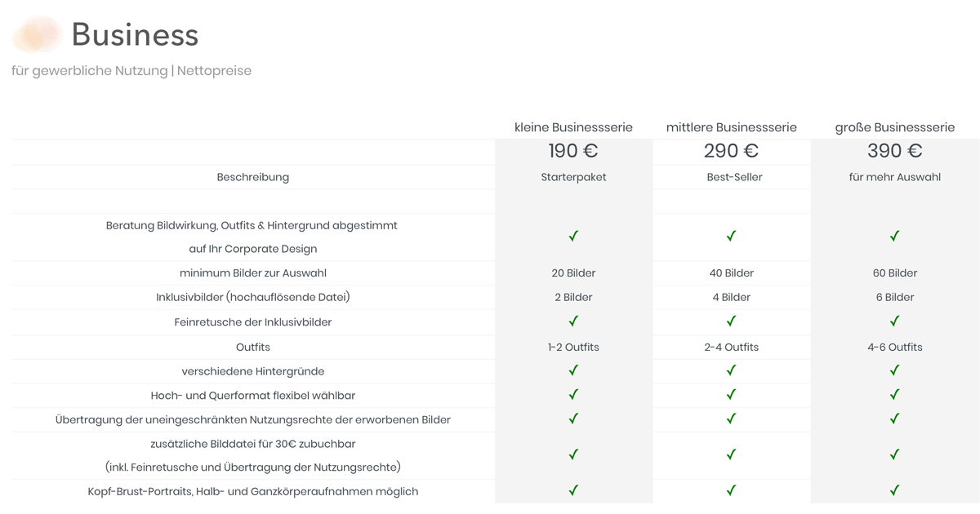
Task: Click the 60 Bilder cell
Action: (895, 273)
